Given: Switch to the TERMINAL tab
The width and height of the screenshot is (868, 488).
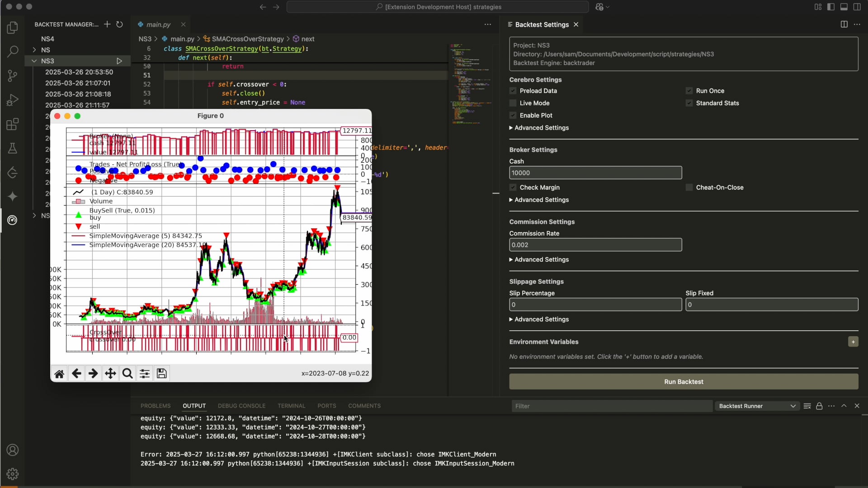Looking at the screenshot, I should click(291, 406).
